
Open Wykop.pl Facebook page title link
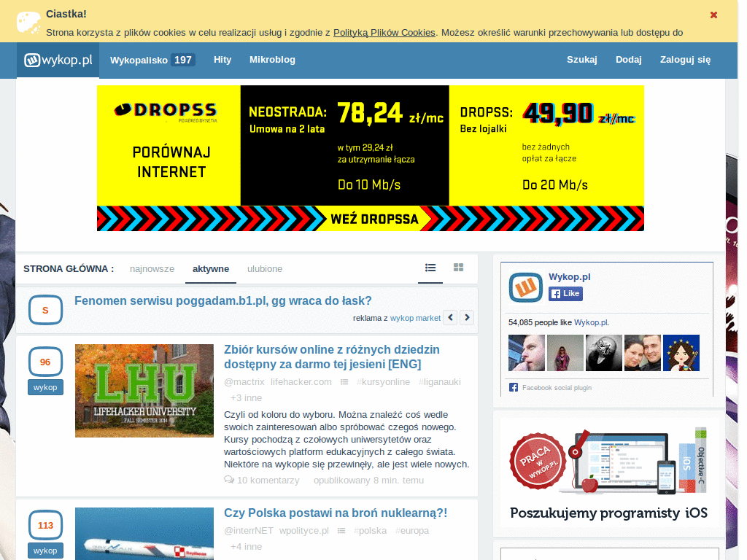click(x=569, y=276)
